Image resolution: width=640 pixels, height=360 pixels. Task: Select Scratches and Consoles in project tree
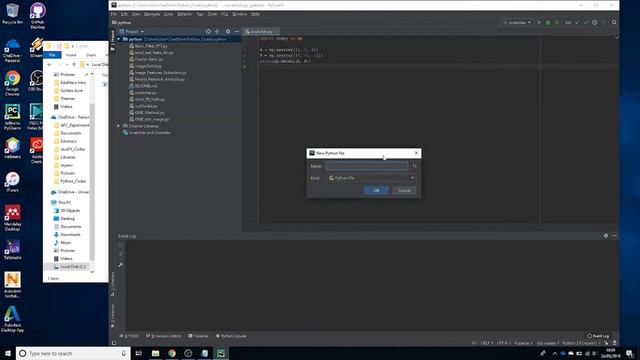(x=147, y=132)
